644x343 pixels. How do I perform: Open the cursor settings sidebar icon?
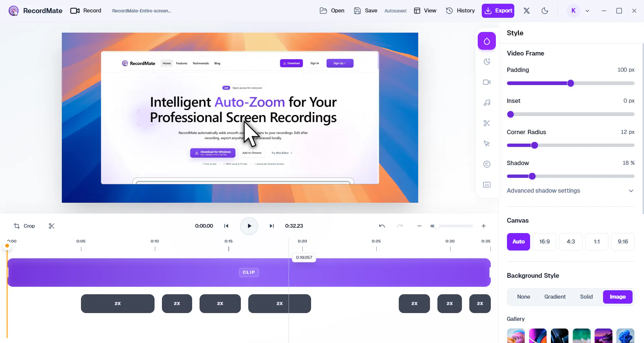point(486,144)
